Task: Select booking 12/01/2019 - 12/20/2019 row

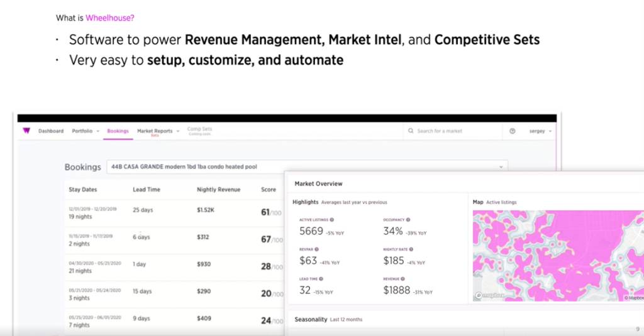Action: coord(174,214)
